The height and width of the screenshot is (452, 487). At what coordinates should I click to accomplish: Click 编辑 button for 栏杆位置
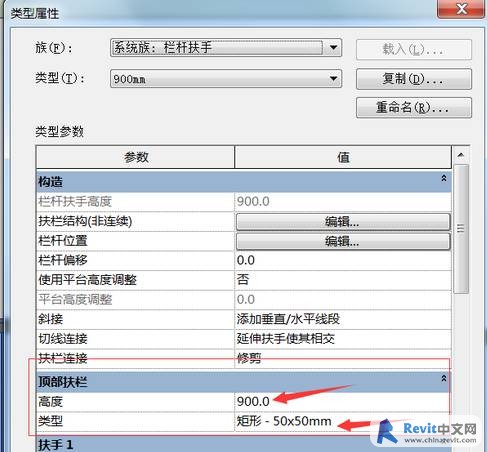[343, 241]
